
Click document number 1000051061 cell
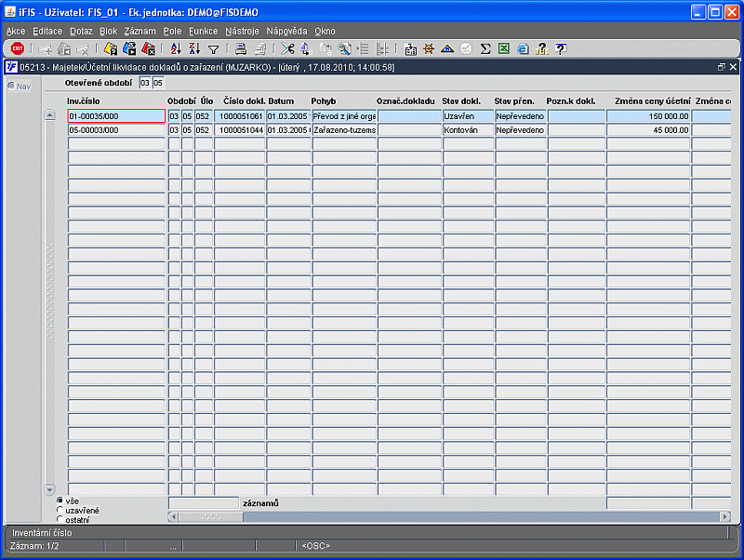pyautogui.click(x=240, y=115)
